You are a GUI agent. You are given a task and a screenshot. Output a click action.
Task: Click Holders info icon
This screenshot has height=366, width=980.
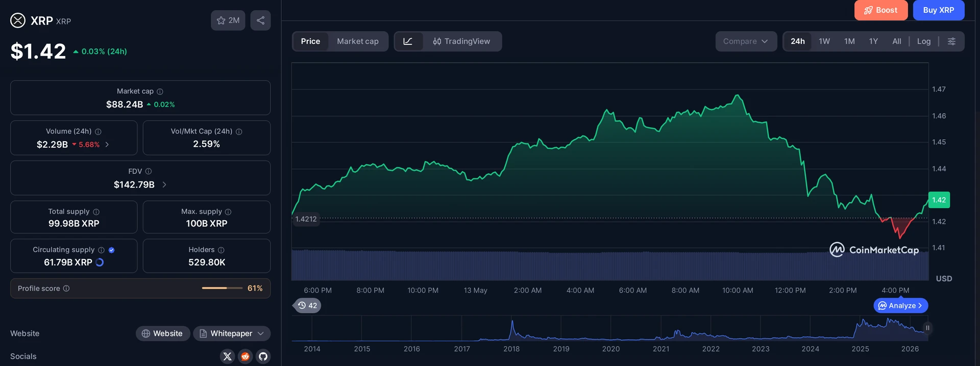[221, 250]
